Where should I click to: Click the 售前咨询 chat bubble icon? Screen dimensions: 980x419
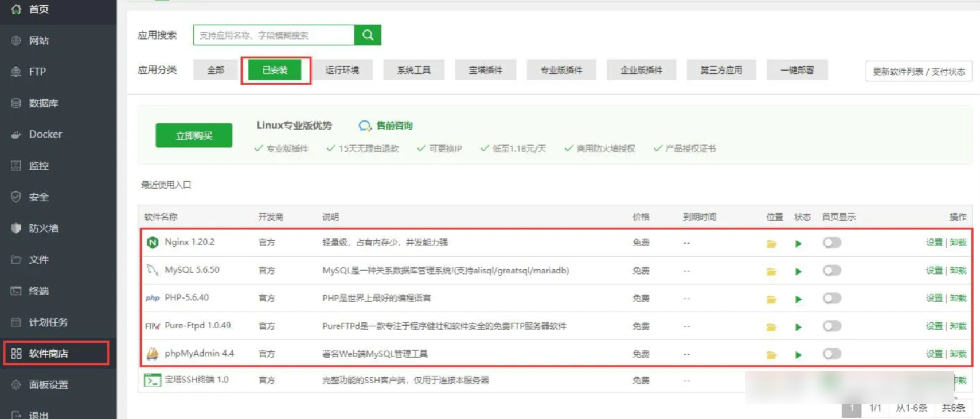(x=365, y=126)
